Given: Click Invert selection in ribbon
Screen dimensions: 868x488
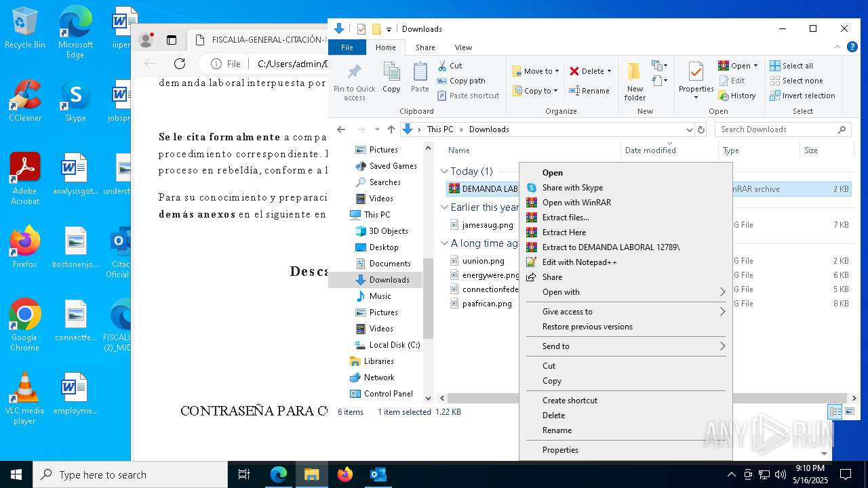Looking at the screenshot, I should 802,96.
